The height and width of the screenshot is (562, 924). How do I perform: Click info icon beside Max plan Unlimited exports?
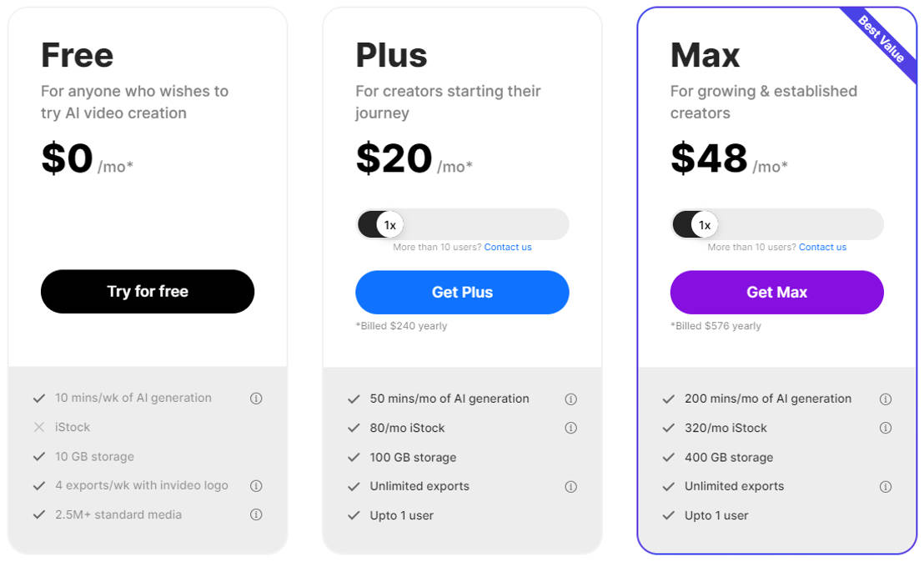click(x=886, y=487)
